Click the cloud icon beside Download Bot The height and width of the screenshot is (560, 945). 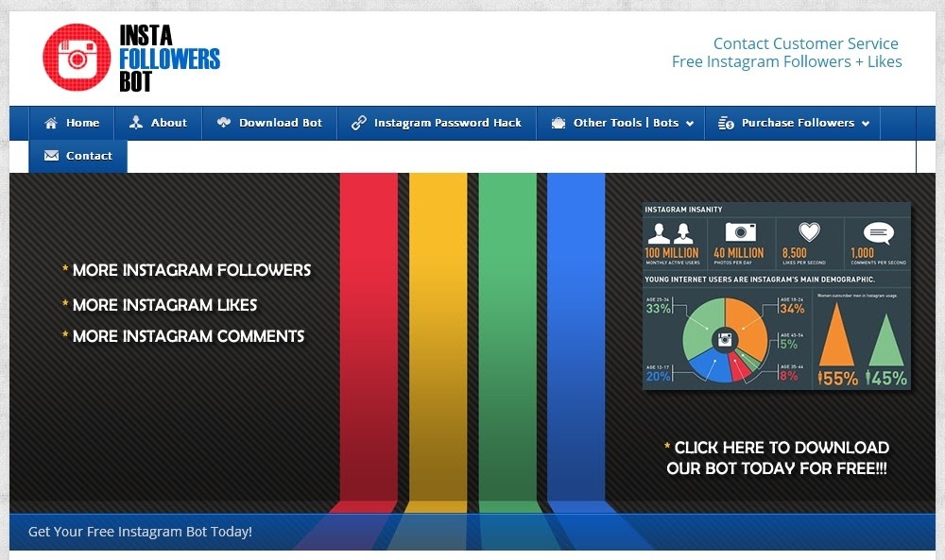click(x=224, y=123)
